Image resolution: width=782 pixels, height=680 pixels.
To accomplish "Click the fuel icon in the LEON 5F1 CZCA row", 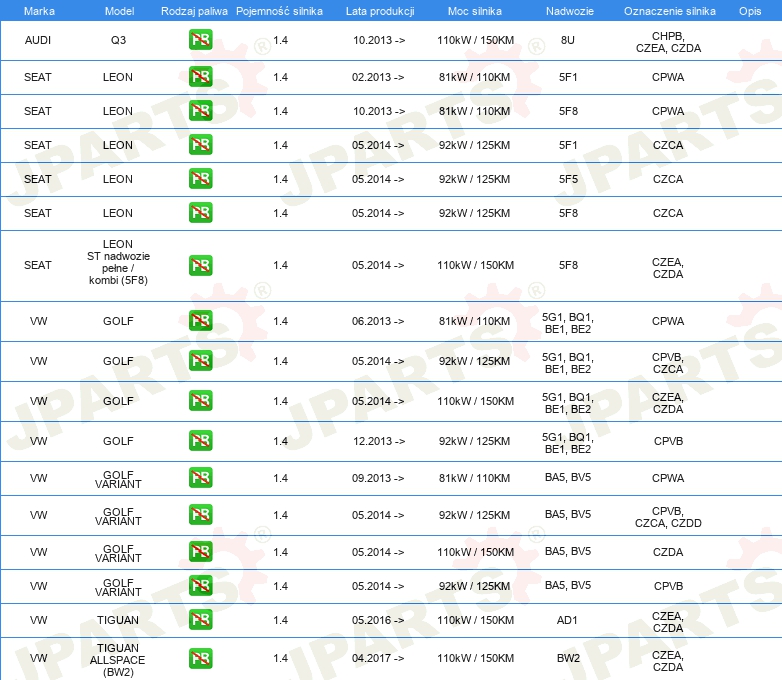I will tap(200, 145).
